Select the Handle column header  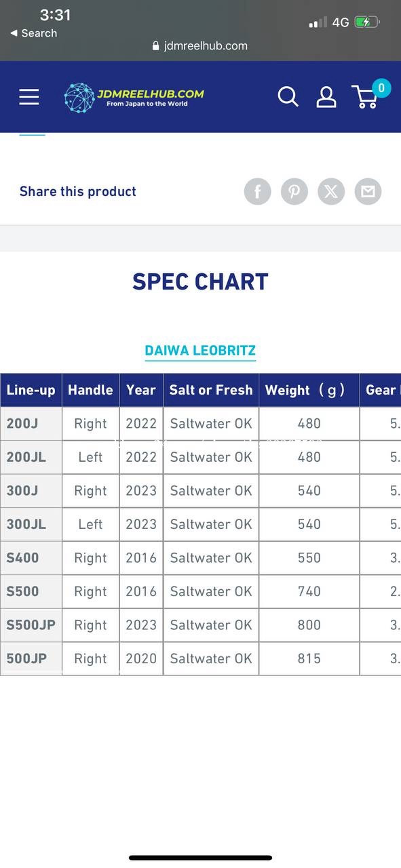tap(91, 390)
